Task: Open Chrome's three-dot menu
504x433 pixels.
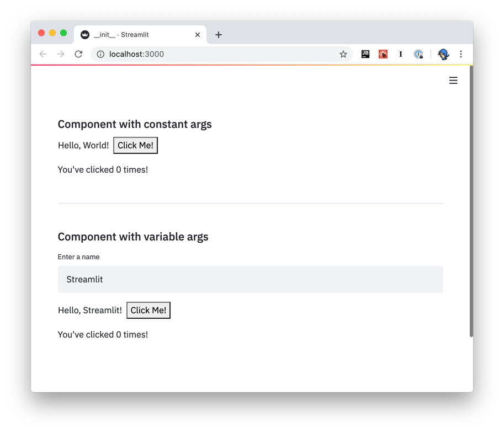Action: [x=461, y=54]
